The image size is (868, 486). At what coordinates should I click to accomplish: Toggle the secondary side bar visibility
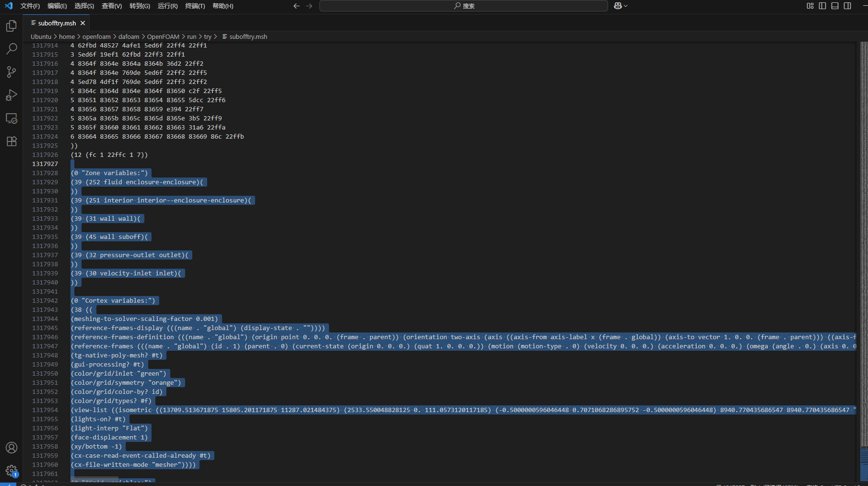point(847,6)
